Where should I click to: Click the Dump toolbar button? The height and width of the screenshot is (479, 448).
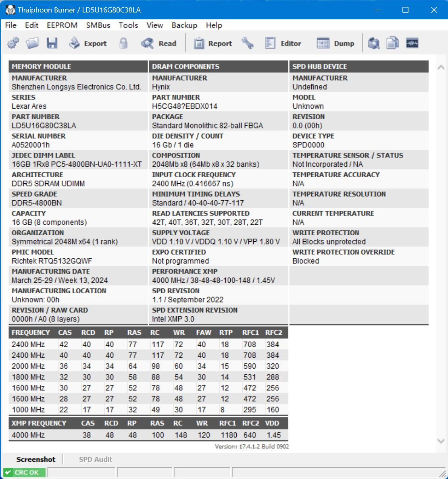(x=336, y=44)
